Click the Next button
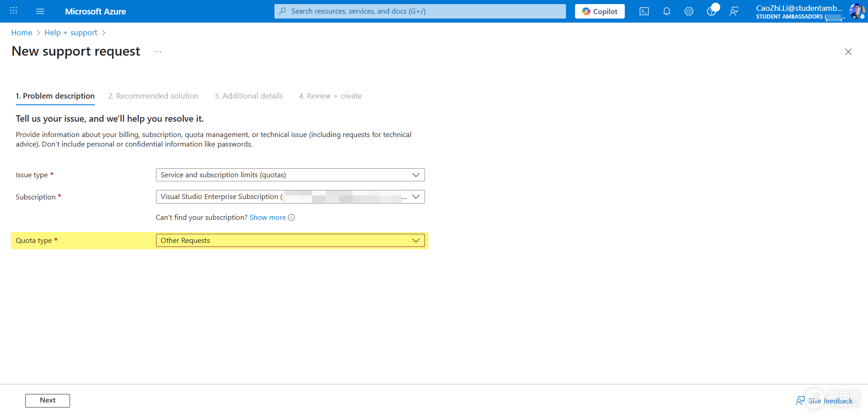The height and width of the screenshot is (417, 868). 47,400
